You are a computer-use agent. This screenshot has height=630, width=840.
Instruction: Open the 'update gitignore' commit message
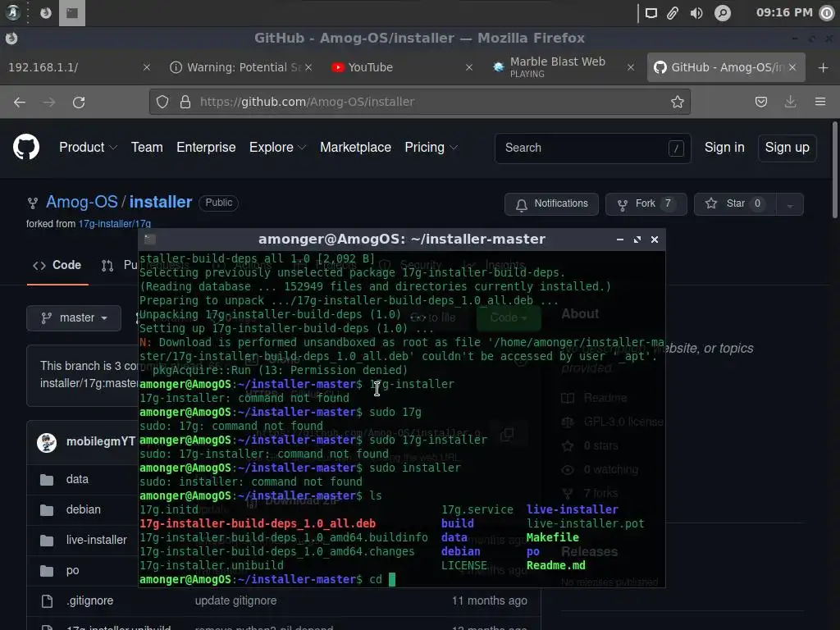click(x=235, y=601)
